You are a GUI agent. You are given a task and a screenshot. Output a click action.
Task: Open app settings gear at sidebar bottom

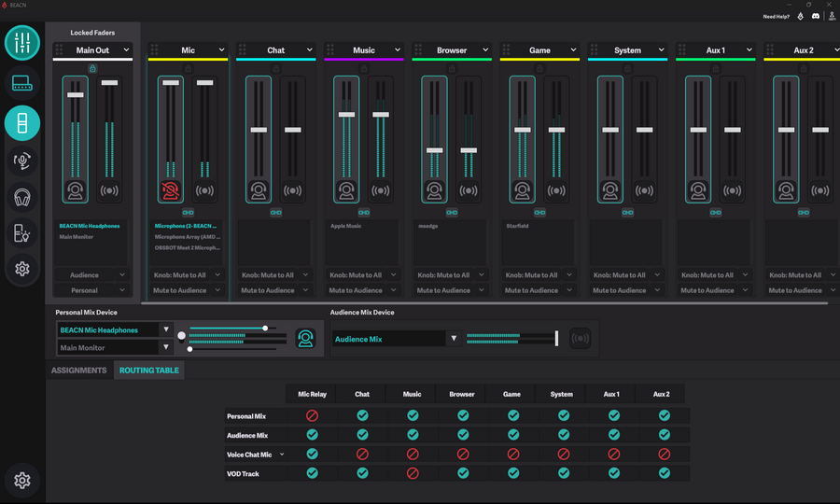(22, 481)
